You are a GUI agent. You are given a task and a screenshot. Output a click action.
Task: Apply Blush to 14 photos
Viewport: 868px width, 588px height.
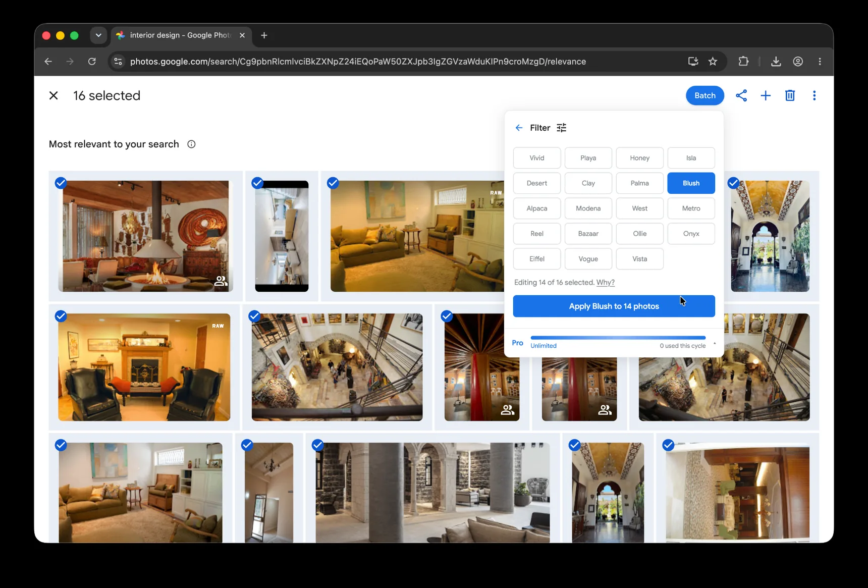pyautogui.click(x=614, y=306)
